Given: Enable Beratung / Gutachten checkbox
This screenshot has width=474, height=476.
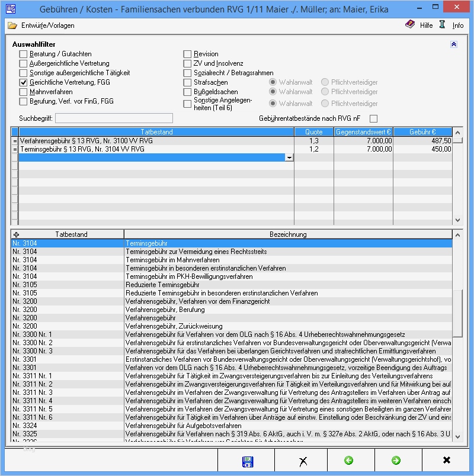Looking at the screenshot, I should tap(23, 54).
